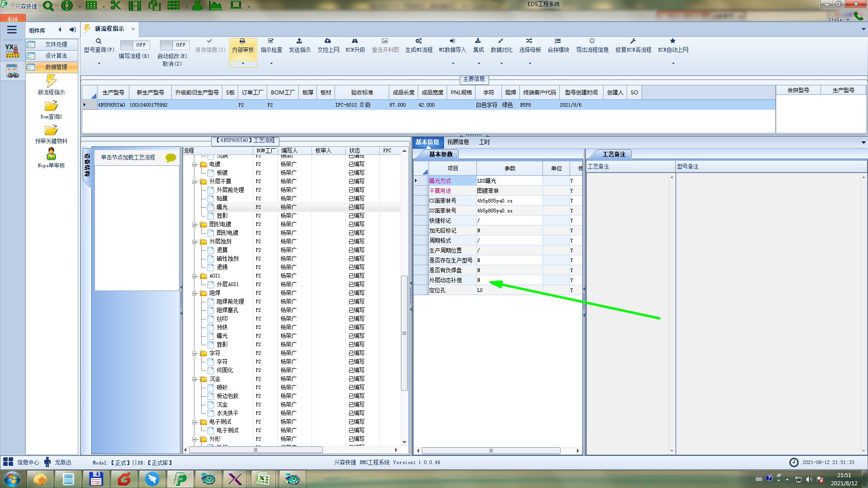Click the 文控上网 upload icon
The width and height of the screenshot is (868, 488).
click(x=328, y=41)
